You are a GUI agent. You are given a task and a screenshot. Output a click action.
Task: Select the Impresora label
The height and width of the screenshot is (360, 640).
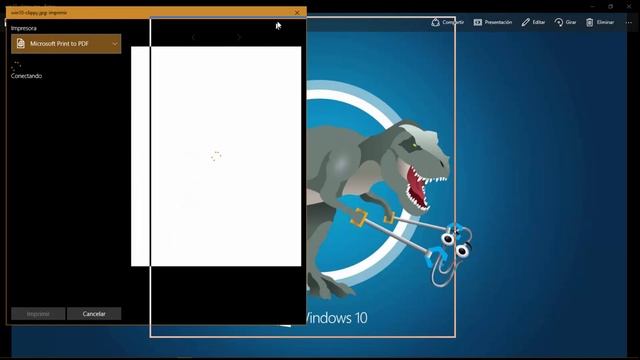[24, 28]
